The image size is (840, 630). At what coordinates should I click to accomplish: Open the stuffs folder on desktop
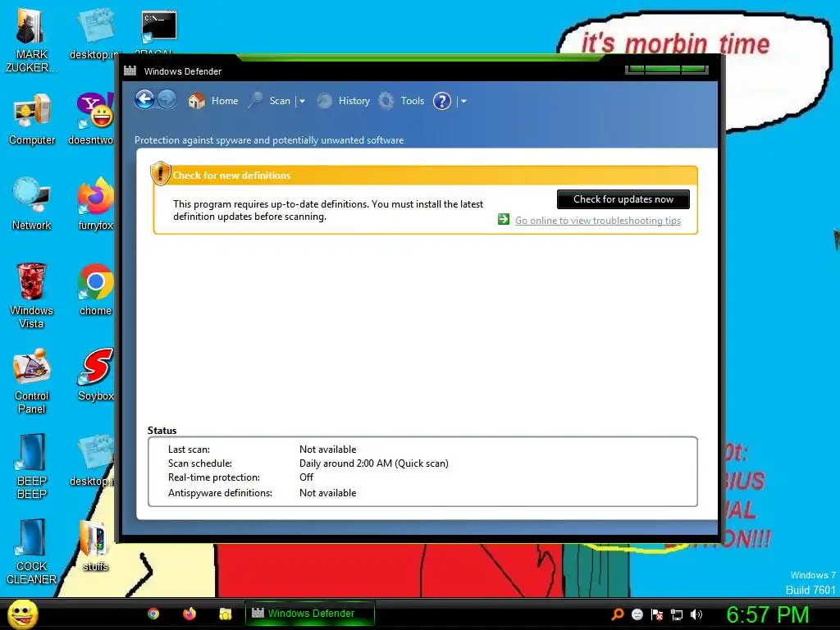point(95,546)
